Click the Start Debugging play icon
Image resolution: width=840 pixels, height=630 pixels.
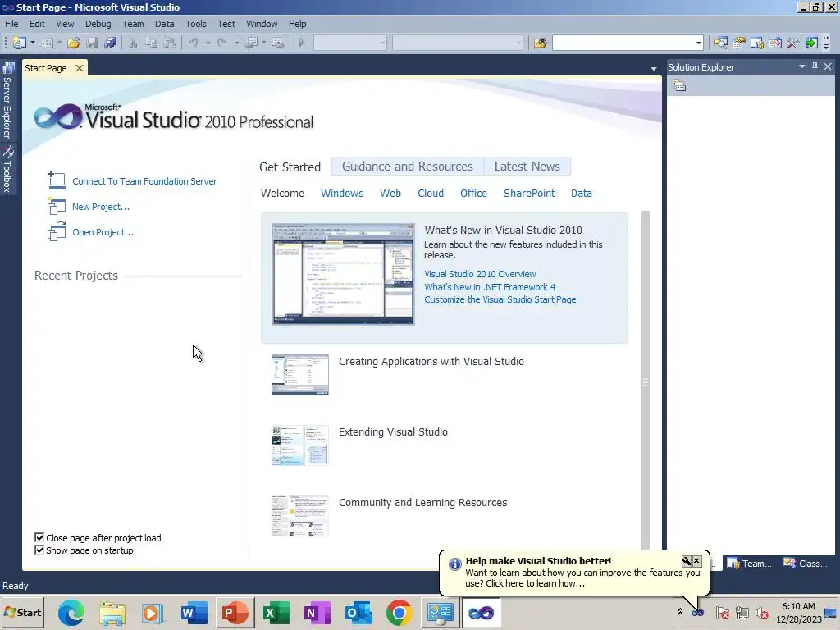[x=302, y=43]
